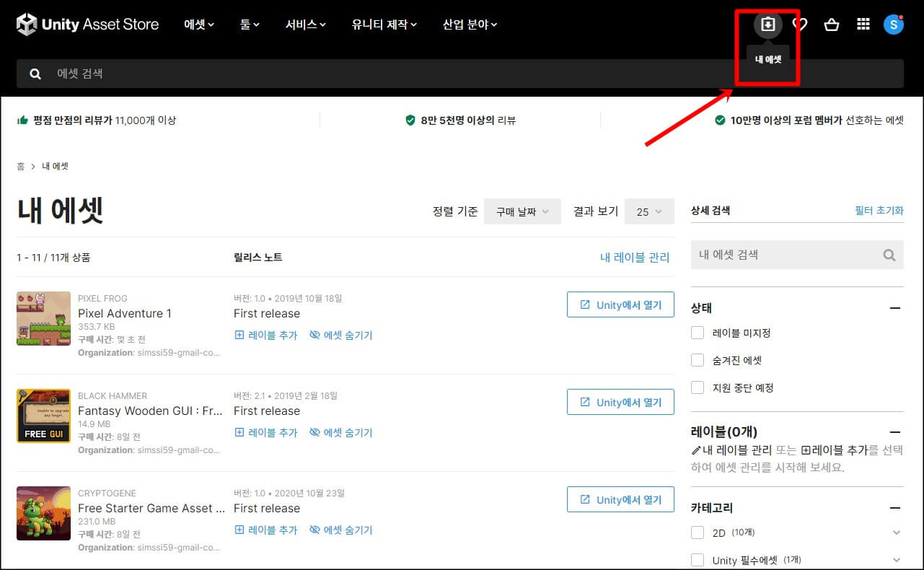The image size is (924, 570).
Task: Open the 에셋 menu in top navigation
Action: [x=198, y=24]
